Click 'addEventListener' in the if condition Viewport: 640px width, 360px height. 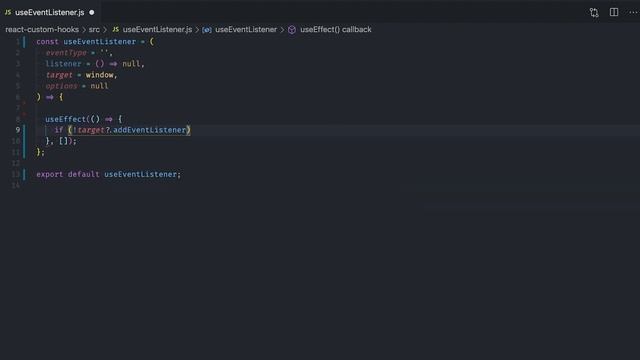click(149, 130)
